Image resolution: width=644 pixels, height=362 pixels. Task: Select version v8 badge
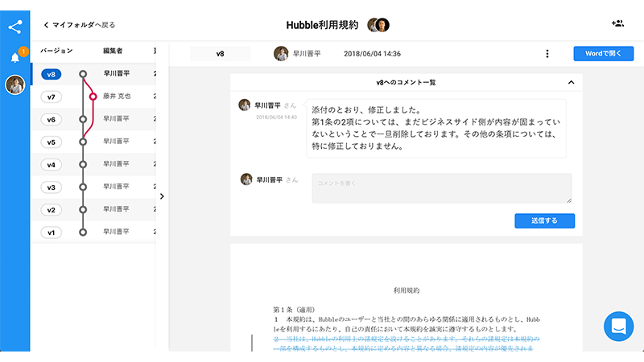pos(52,74)
